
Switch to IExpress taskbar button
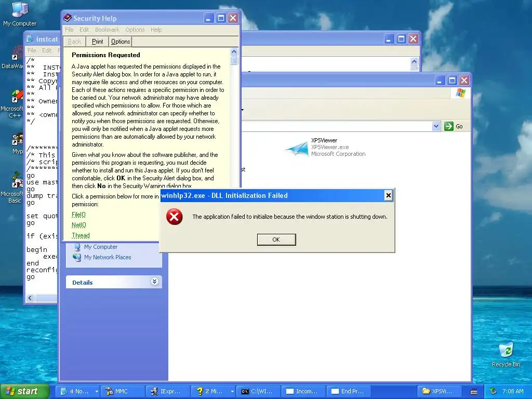168,391
